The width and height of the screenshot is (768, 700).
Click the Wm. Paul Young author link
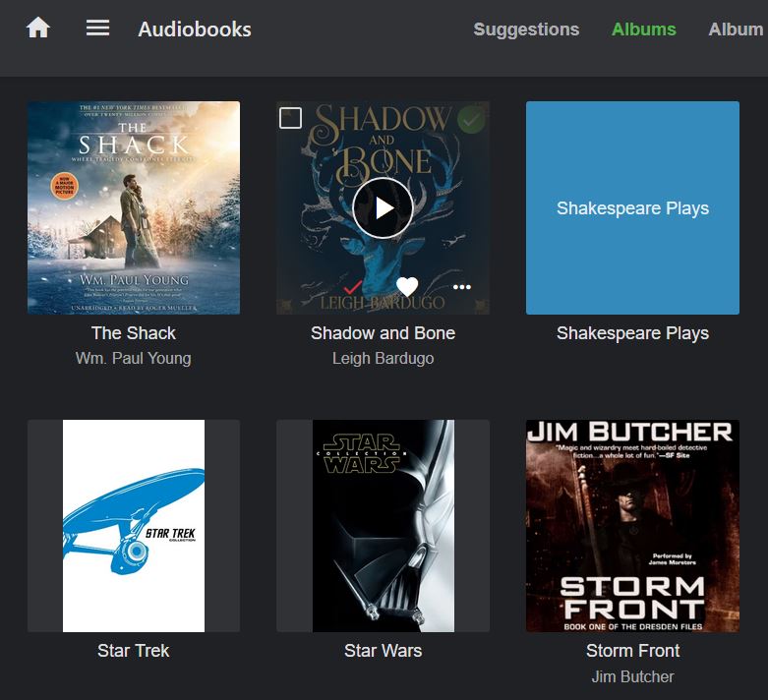(x=133, y=358)
